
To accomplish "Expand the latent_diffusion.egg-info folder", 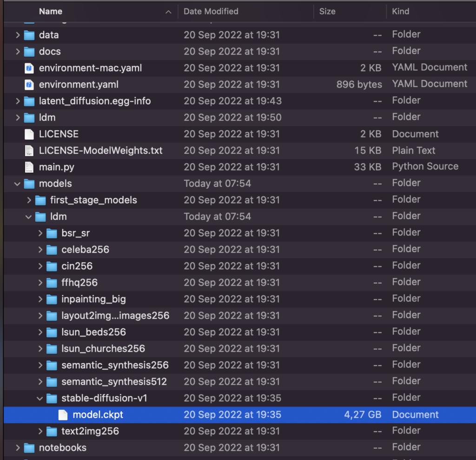I will (x=18, y=101).
